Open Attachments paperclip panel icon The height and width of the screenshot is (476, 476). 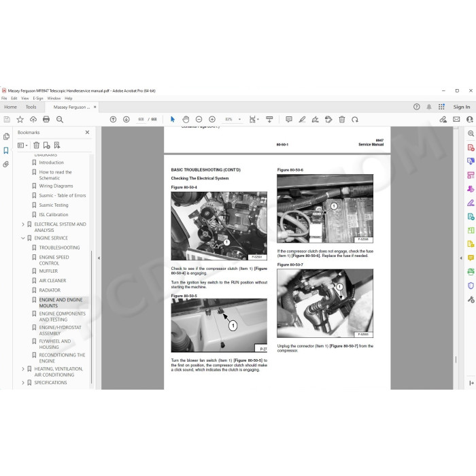coord(6,165)
